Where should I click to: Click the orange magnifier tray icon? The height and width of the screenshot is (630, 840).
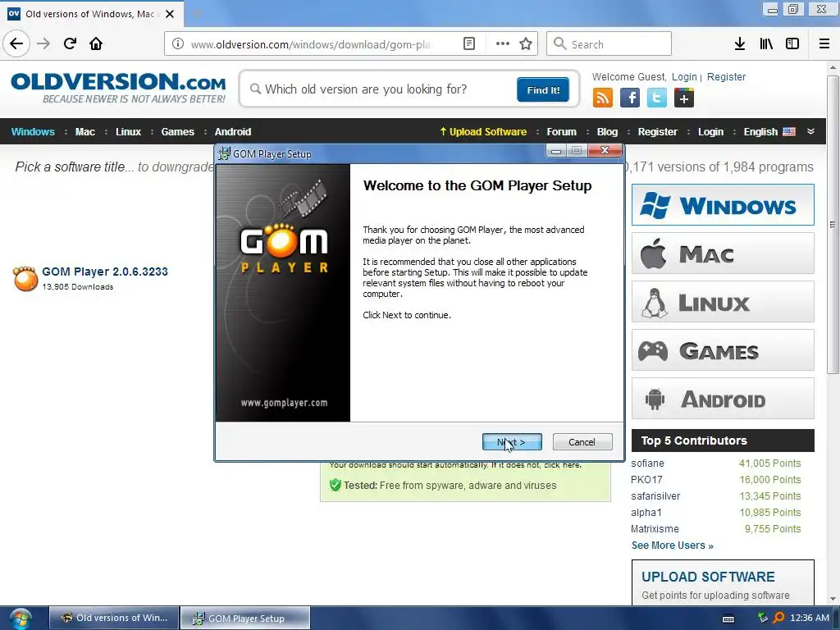779,618
